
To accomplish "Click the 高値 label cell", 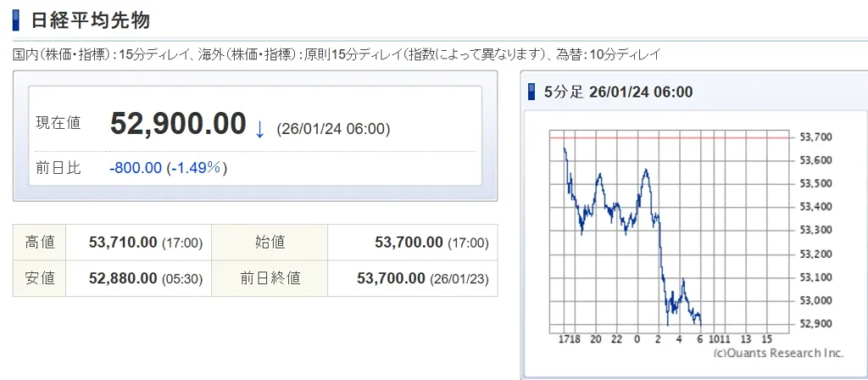I will [40, 243].
